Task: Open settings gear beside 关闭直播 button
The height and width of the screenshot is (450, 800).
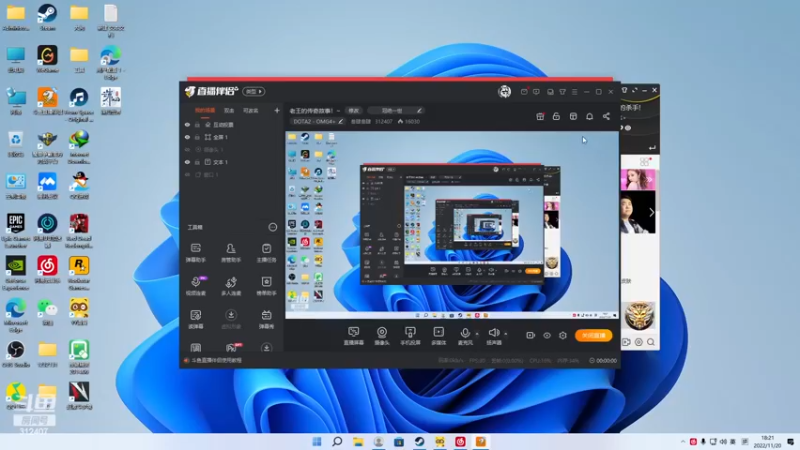Action: [563, 335]
